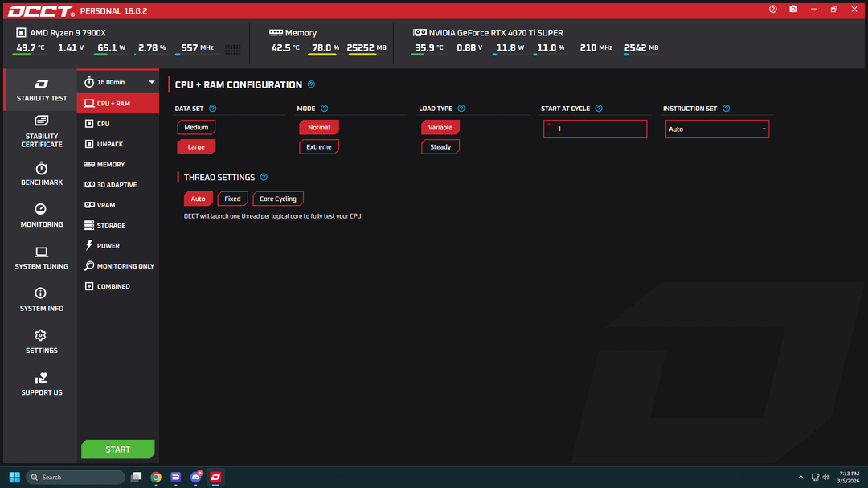Viewport: 868px width, 488px height.
Task: Click the Start at Cycle input field
Action: click(x=596, y=129)
